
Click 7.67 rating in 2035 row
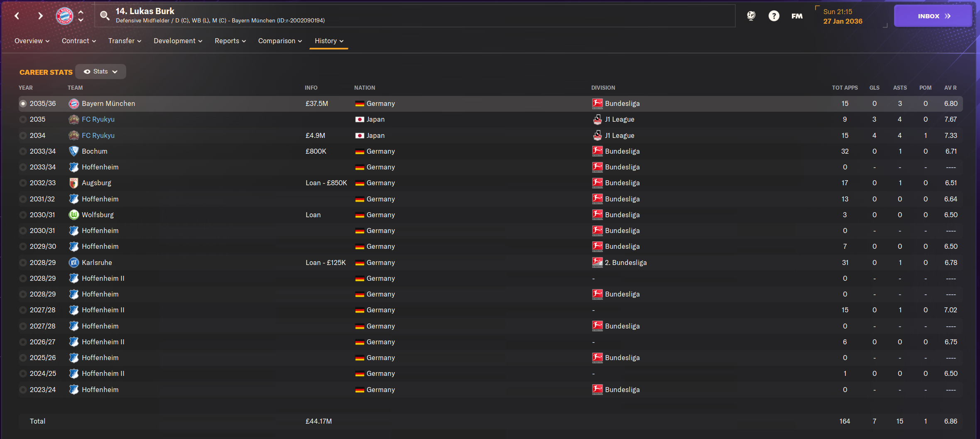(x=951, y=120)
